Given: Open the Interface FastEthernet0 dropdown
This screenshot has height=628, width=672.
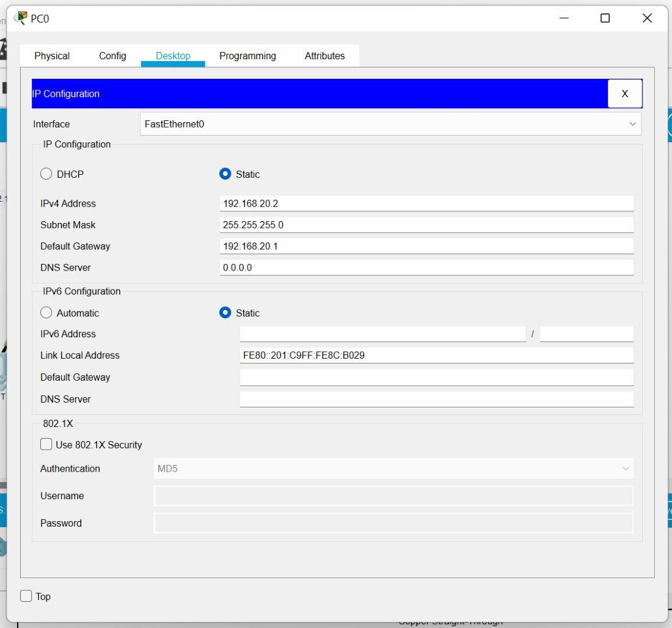Looking at the screenshot, I should (x=390, y=124).
